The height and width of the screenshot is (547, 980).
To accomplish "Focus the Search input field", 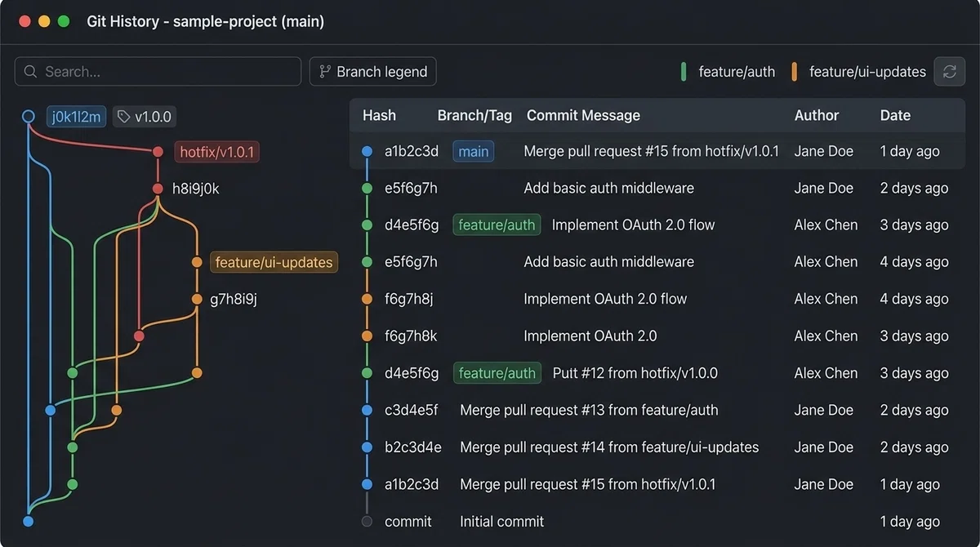I will (x=158, y=72).
